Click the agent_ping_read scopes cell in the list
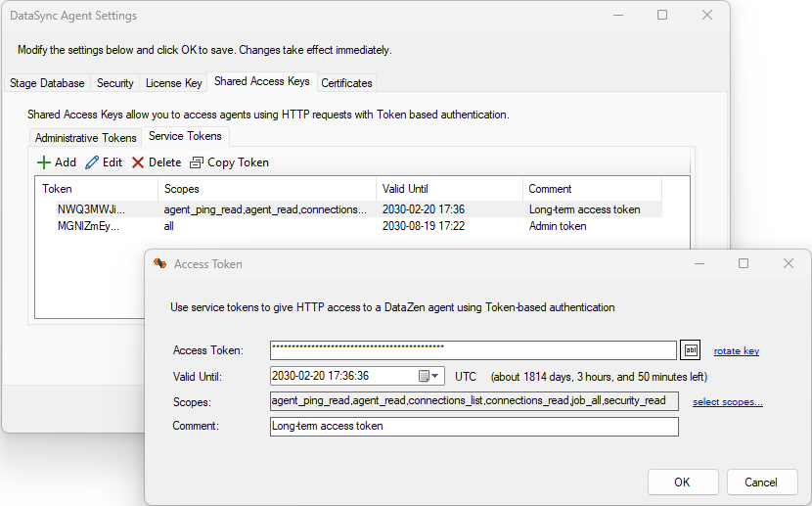This screenshot has width=812, height=506. coord(265,209)
